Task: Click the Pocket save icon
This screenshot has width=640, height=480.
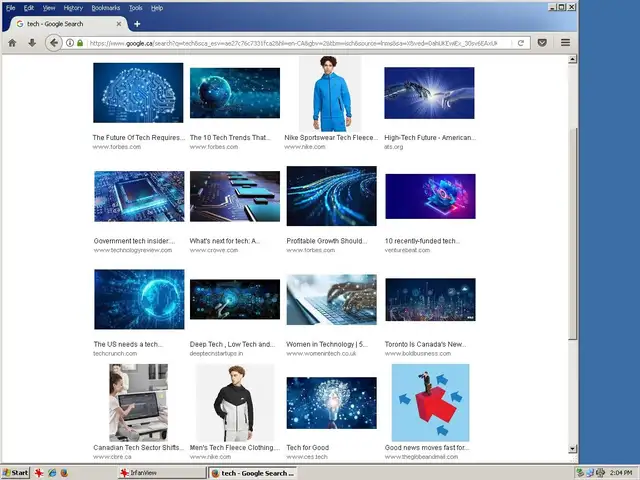Action: (x=543, y=43)
